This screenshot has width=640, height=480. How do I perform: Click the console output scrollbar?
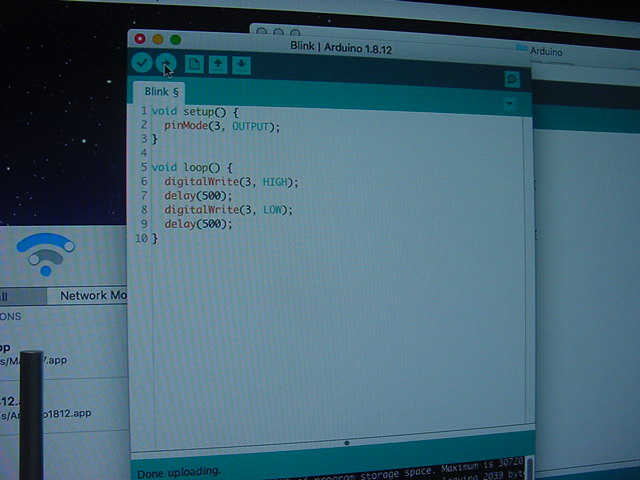tap(530, 468)
